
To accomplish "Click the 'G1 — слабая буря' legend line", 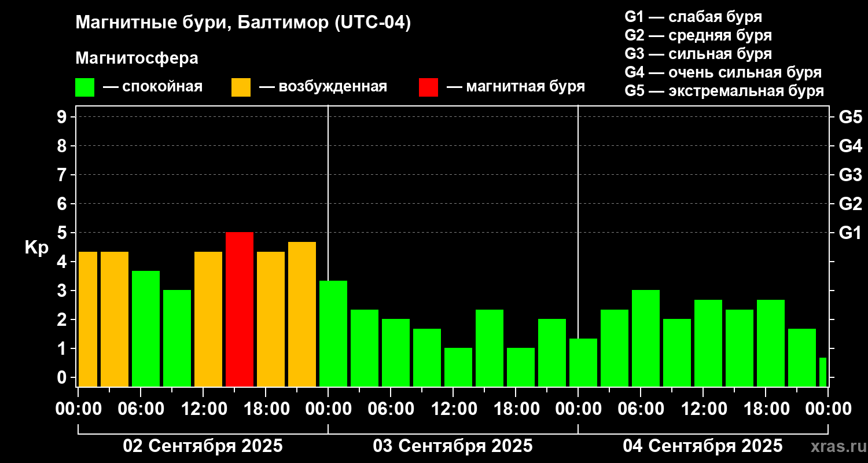I will (693, 16).
